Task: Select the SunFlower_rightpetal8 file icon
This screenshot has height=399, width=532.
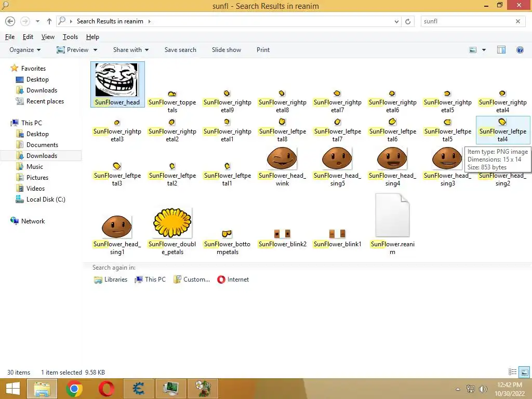Action: click(x=282, y=94)
